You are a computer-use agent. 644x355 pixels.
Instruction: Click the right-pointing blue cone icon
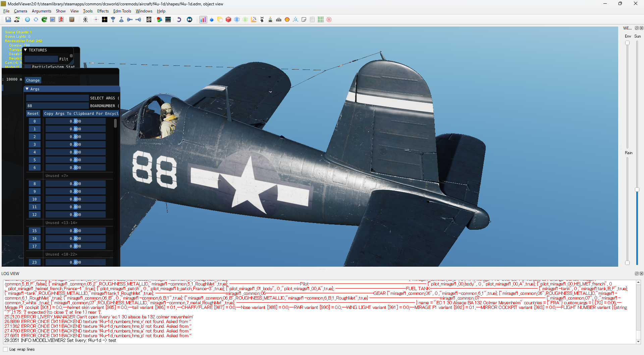click(x=130, y=19)
